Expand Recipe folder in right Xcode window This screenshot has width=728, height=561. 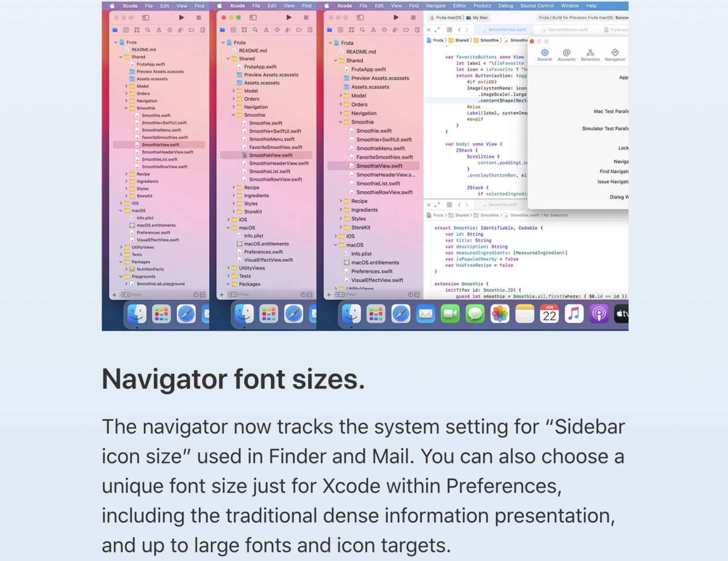[x=341, y=201]
